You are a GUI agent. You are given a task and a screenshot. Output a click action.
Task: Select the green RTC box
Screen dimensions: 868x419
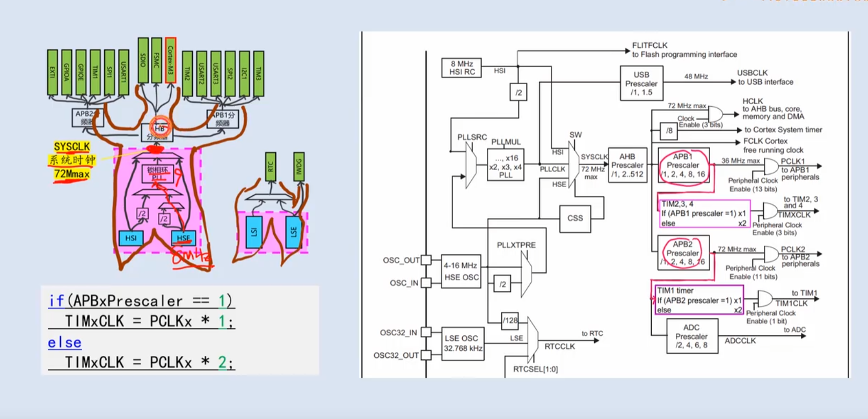point(271,167)
